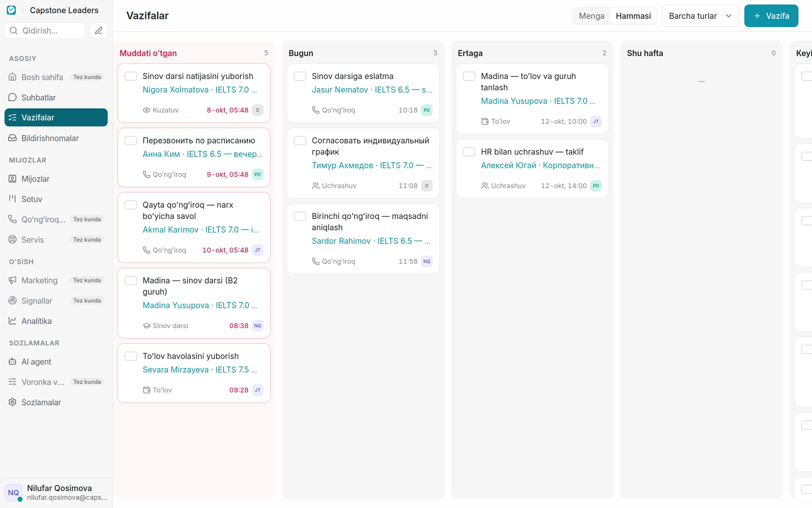812x508 pixels.
Task: Open Analitika chart icon
Action: pyautogui.click(x=12, y=321)
